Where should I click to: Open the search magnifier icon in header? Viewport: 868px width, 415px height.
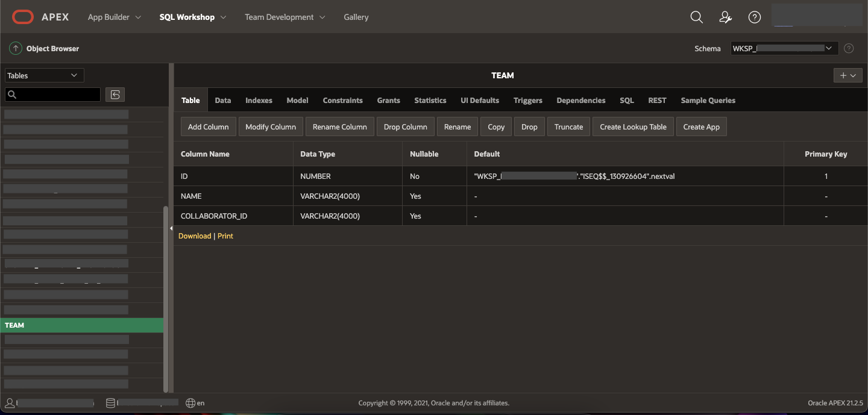click(x=696, y=17)
